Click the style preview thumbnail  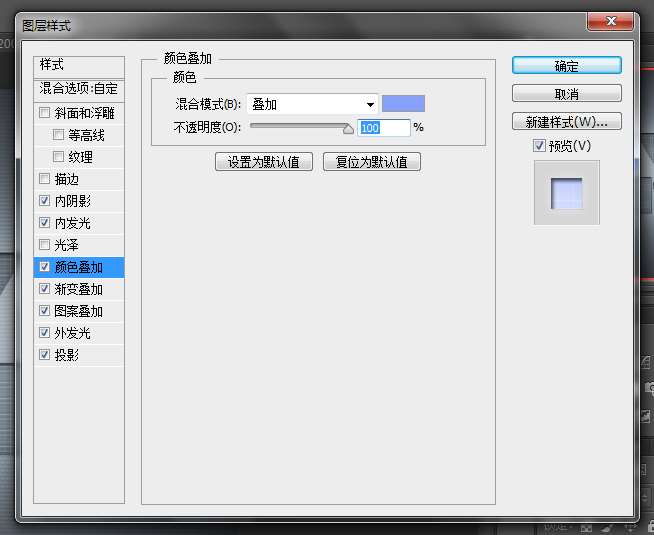567,193
